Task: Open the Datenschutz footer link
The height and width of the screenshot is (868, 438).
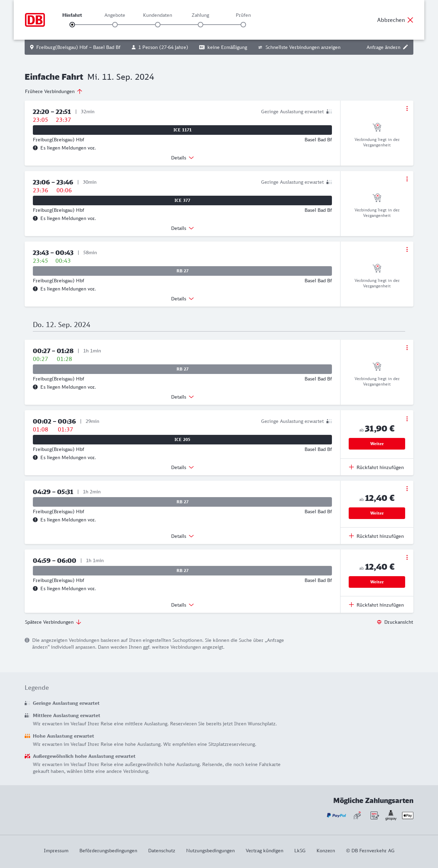Action: pos(162,851)
